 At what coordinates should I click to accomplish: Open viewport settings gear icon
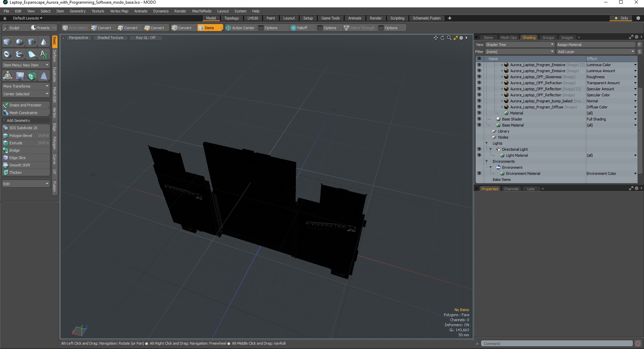pos(461,38)
